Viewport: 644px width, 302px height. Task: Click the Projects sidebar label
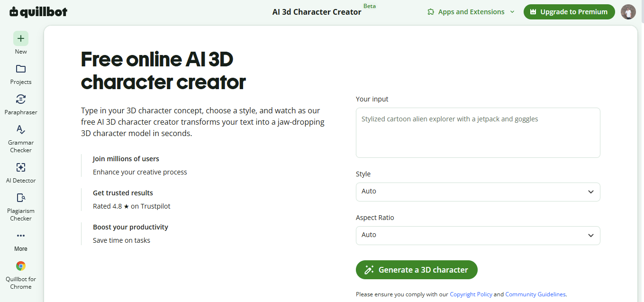click(x=21, y=82)
